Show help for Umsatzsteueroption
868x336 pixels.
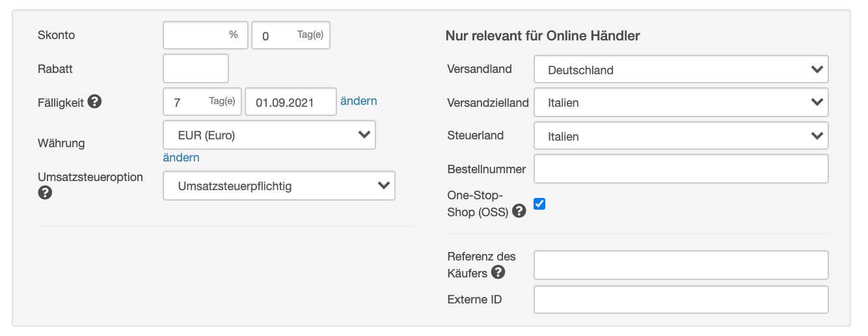pos(45,193)
